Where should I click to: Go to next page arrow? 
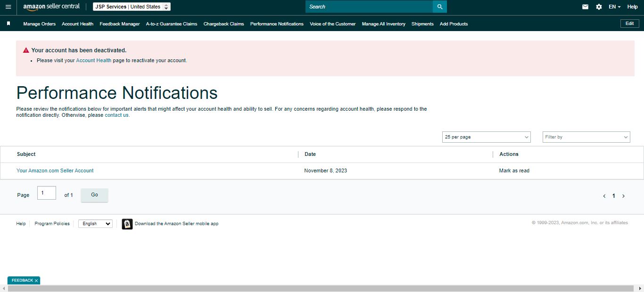(623, 196)
